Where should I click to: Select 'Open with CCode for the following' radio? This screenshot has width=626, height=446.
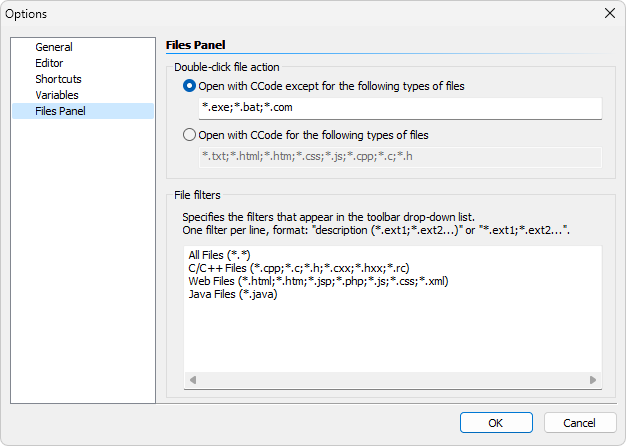point(189,135)
